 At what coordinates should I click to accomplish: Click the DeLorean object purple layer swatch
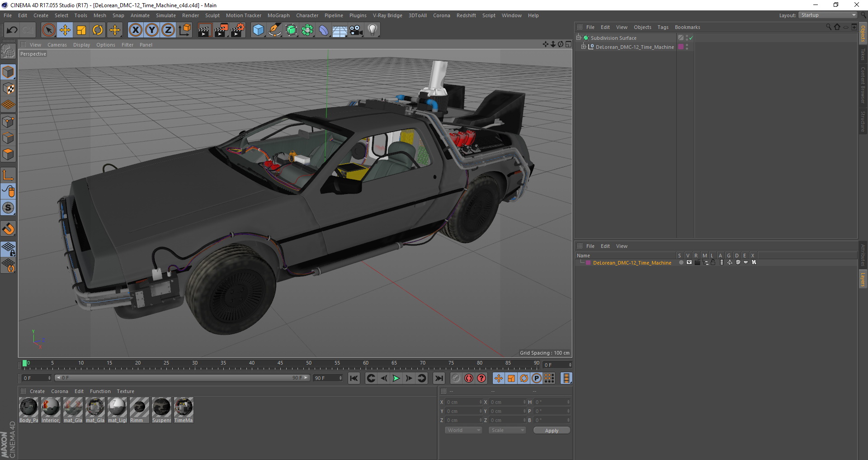(x=681, y=47)
